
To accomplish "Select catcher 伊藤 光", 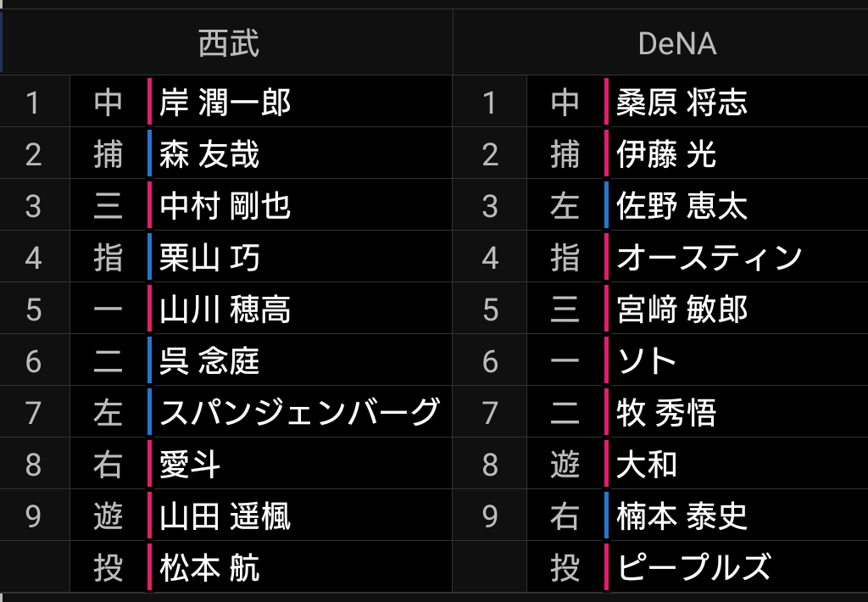I will [667, 154].
